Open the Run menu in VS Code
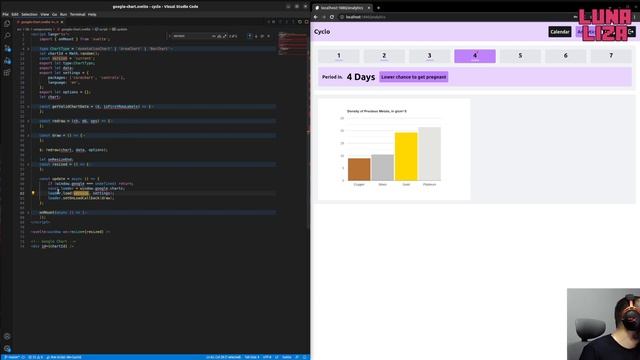Image resolution: width=640 pixels, height=360 pixels. [63, 14]
